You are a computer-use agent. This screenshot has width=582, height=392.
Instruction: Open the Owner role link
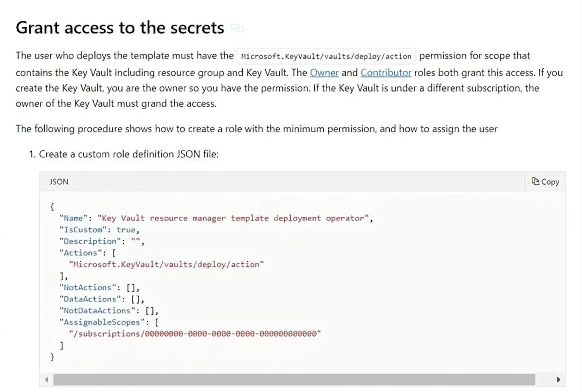pos(324,73)
